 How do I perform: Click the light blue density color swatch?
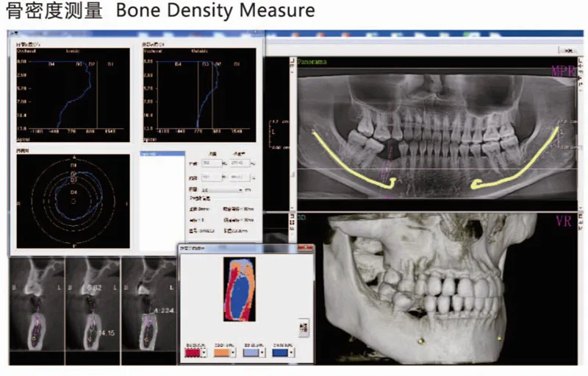coord(251,352)
